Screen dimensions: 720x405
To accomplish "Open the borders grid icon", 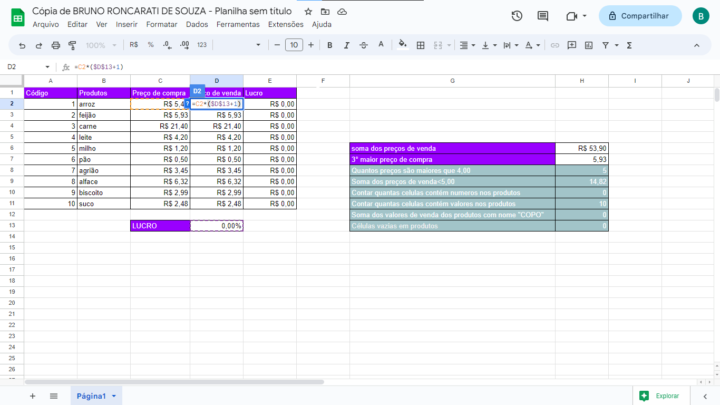I will pos(420,45).
